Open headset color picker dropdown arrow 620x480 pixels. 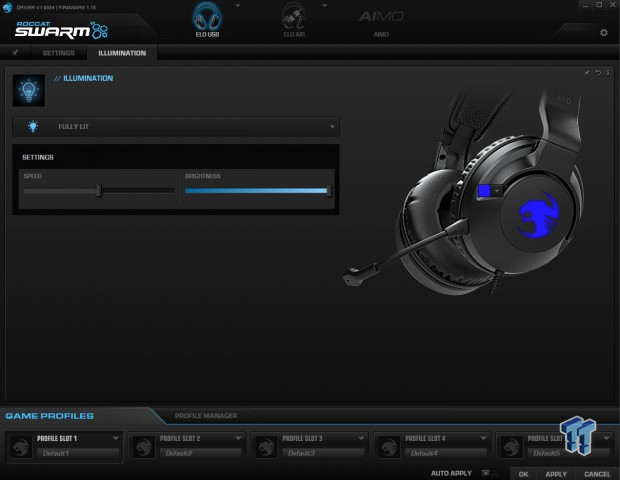[x=497, y=191]
